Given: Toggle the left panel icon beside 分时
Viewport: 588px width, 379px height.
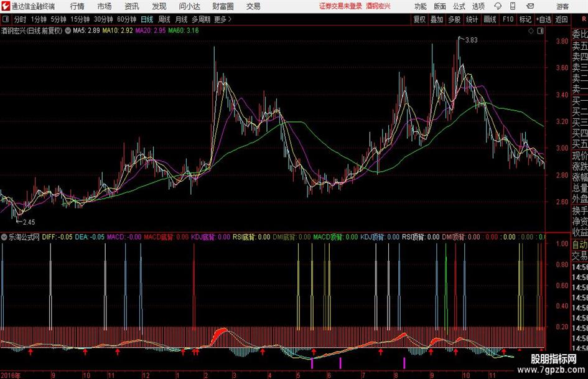Looking at the screenshot, I should pyautogui.click(x=5, y=19).
